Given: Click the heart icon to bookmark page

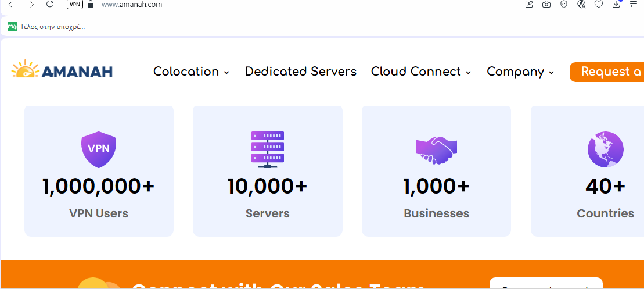Looking at the screenshot, I should click(599, 4).
